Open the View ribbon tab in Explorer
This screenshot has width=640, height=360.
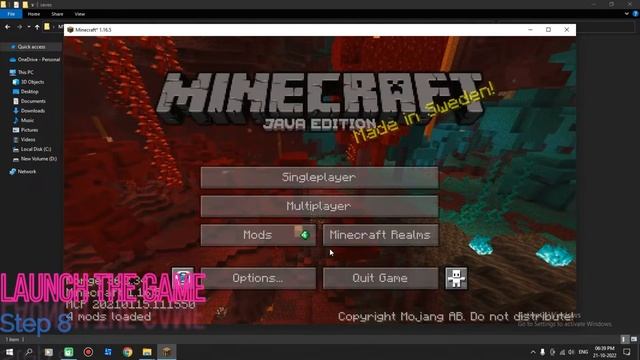tap(80, 14)
